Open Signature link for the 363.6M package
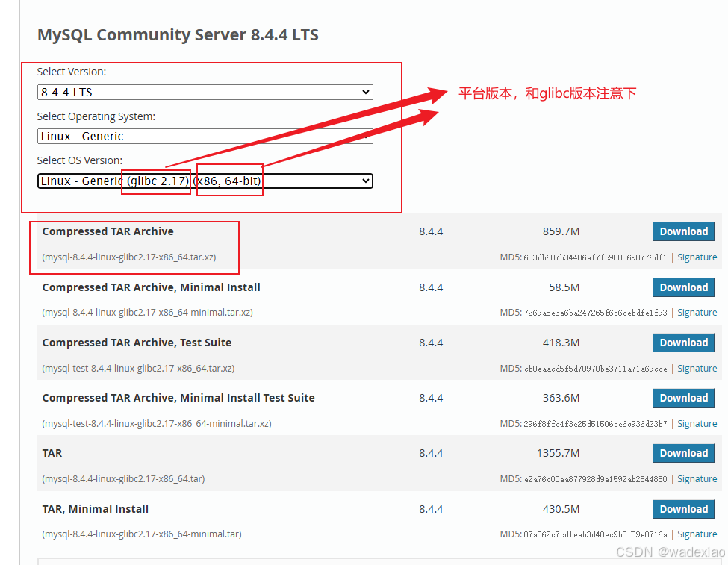This screenshot has width=728, height=565. point(697,423)
